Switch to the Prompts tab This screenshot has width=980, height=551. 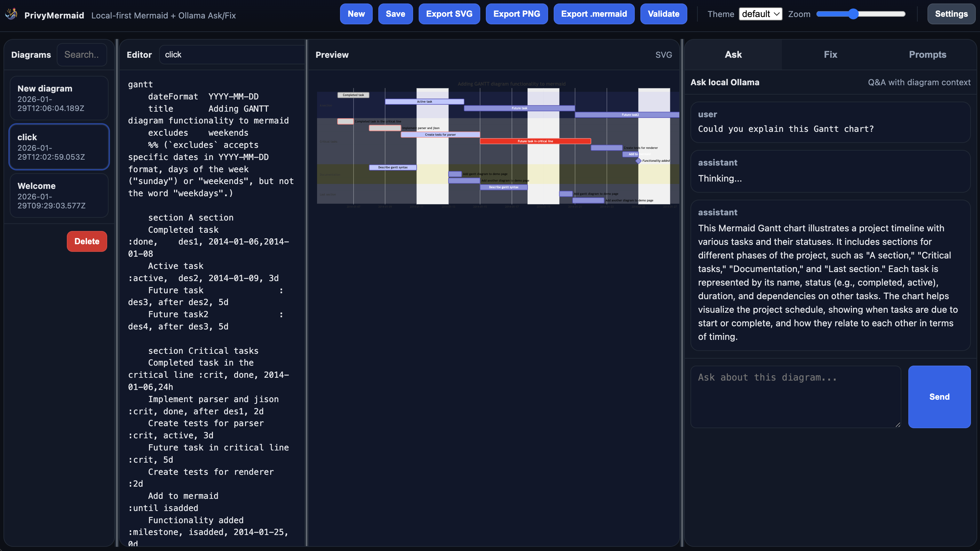pos(927,54)
